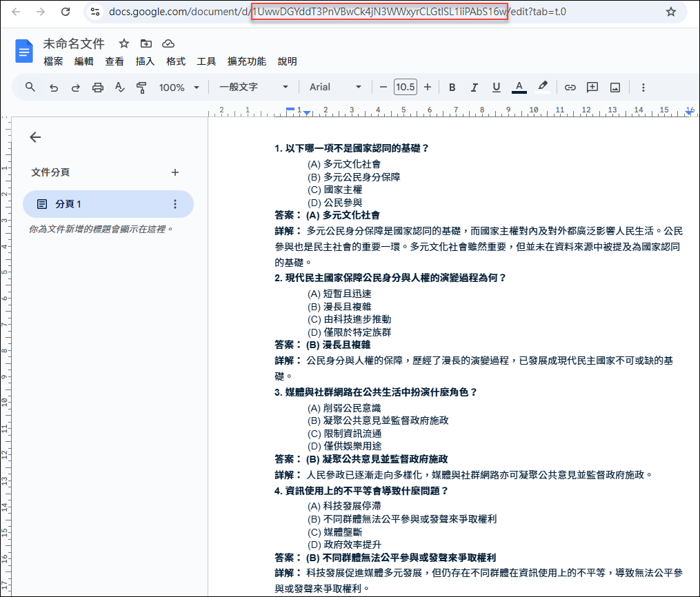Activate the paint format tool
The image size is (700, 597).
(x=141, y=88)
